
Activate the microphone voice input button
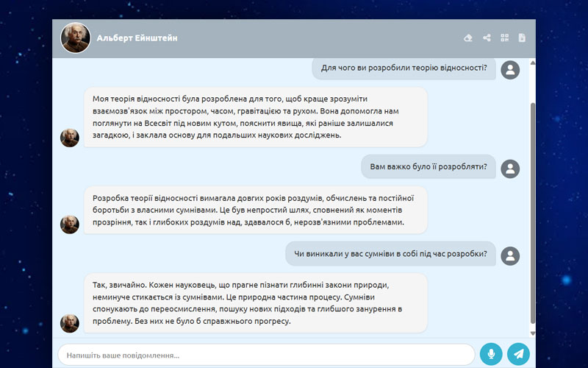[x=491, y=354]
